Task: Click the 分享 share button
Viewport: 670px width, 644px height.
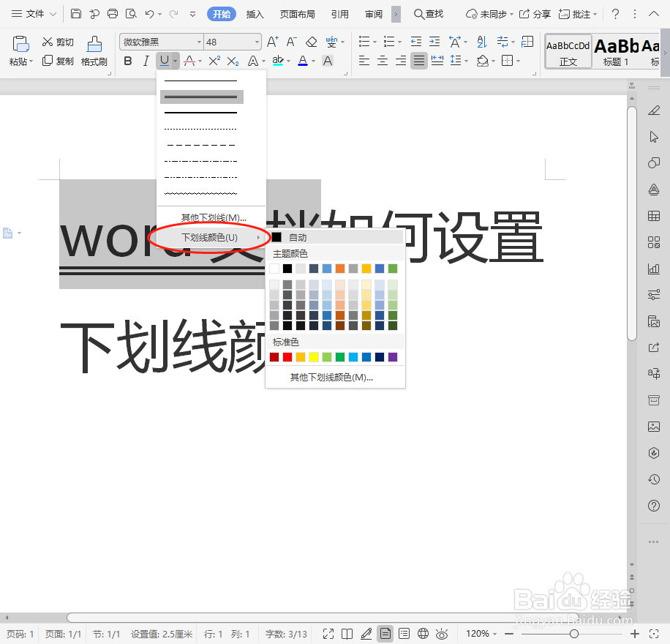Action: (x=535, y=14)
